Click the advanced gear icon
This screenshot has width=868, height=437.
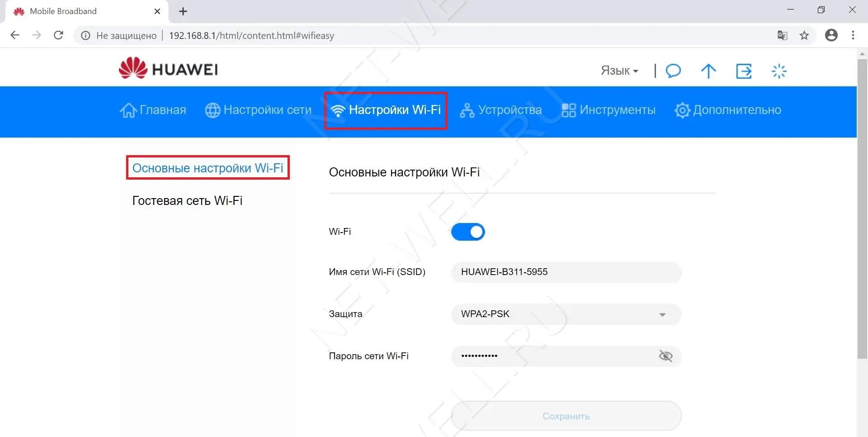682,110
